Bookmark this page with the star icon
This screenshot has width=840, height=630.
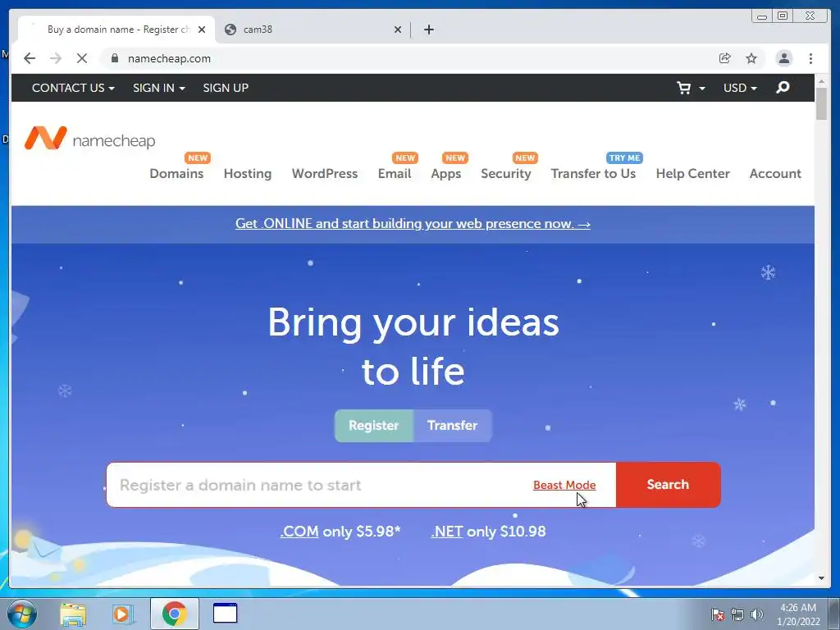pos(751,58)
